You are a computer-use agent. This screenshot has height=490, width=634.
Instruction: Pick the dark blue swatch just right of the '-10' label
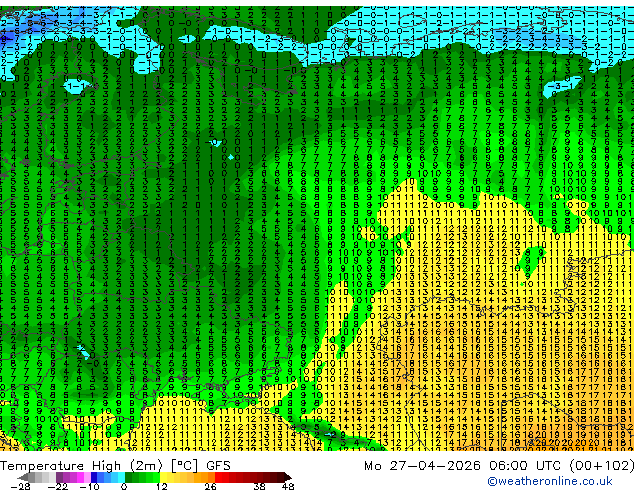click(x=94, y=477)
